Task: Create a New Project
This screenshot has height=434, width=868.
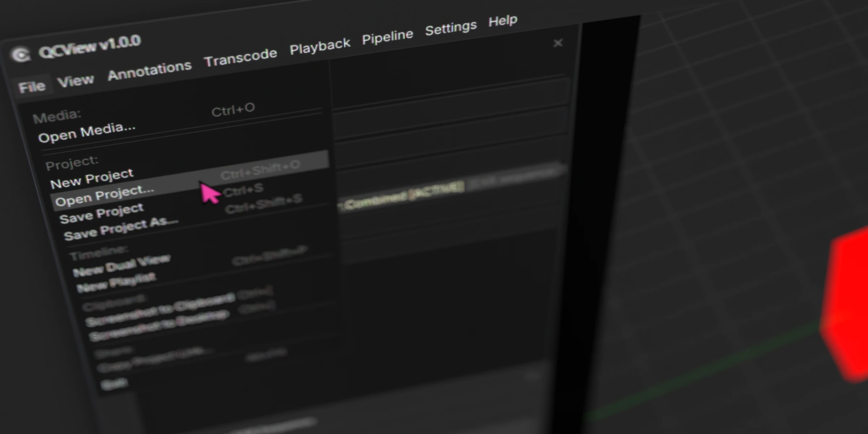Action: (92, 176)
